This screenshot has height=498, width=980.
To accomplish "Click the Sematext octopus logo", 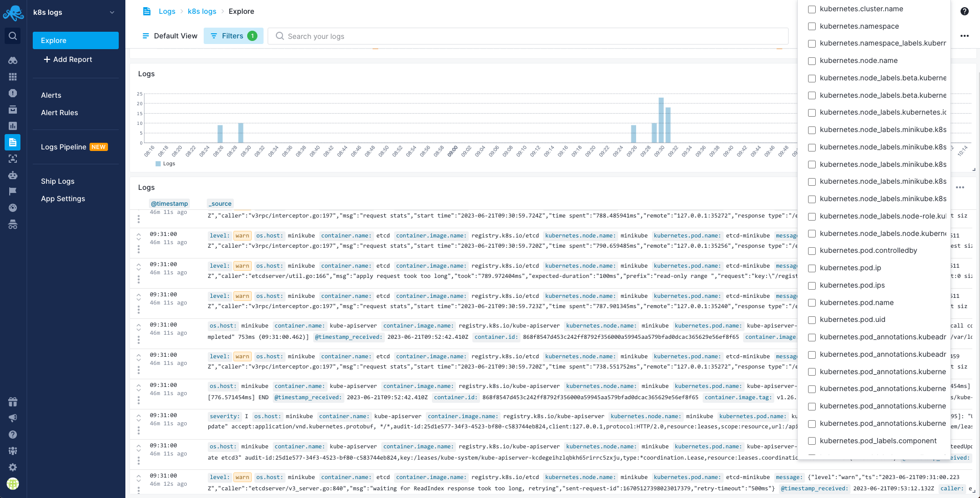I will point(13,13).
